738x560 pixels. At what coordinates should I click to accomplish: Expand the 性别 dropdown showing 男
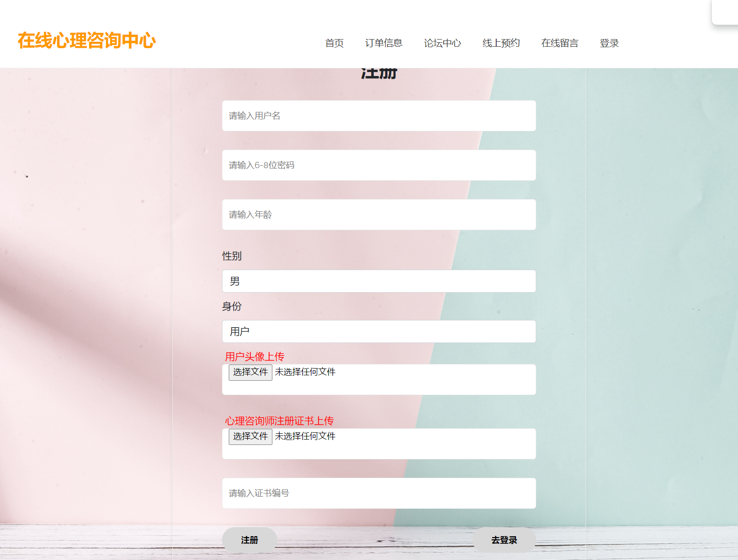point(378,281)
